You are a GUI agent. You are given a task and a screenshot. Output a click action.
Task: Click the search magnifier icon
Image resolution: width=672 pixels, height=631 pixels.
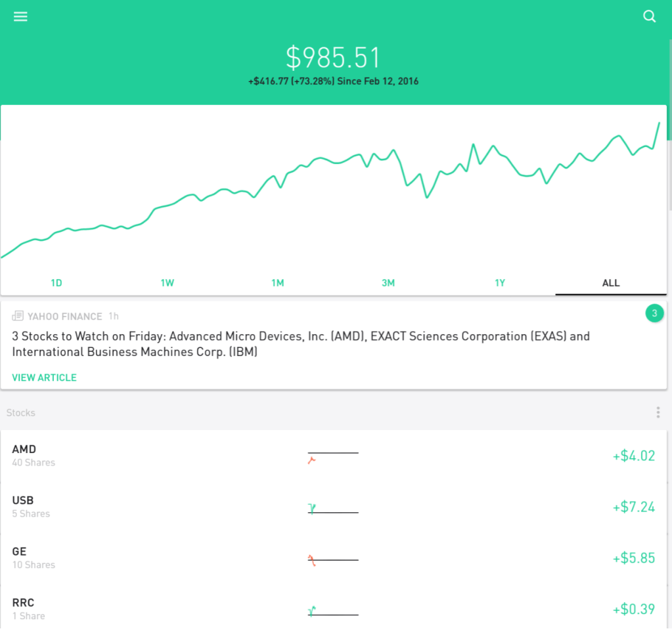(649, 17)
